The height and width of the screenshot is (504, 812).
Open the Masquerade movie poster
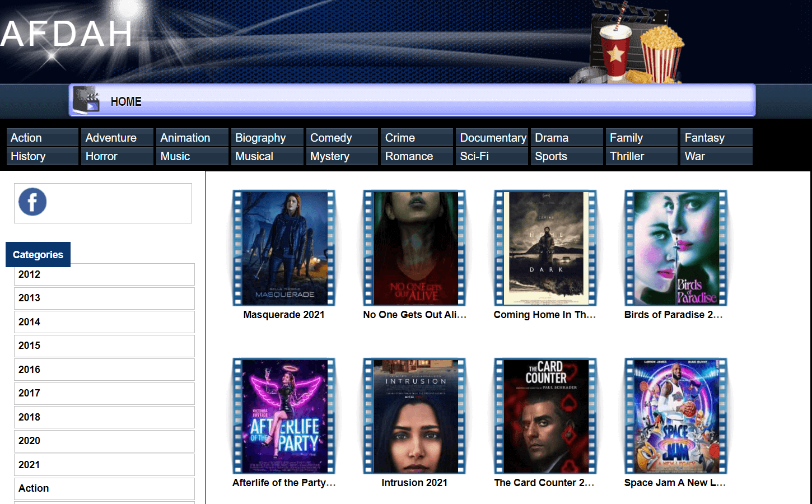[x=284, y=248]
